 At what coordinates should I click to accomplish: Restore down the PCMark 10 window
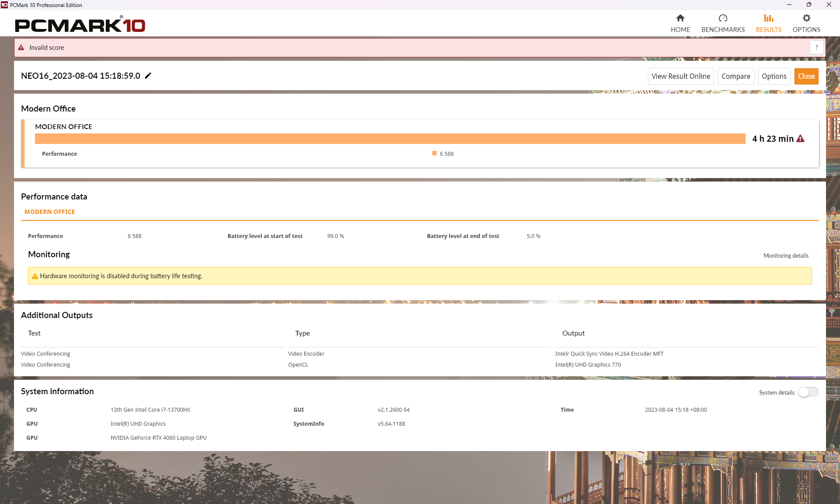pos(809,5)
